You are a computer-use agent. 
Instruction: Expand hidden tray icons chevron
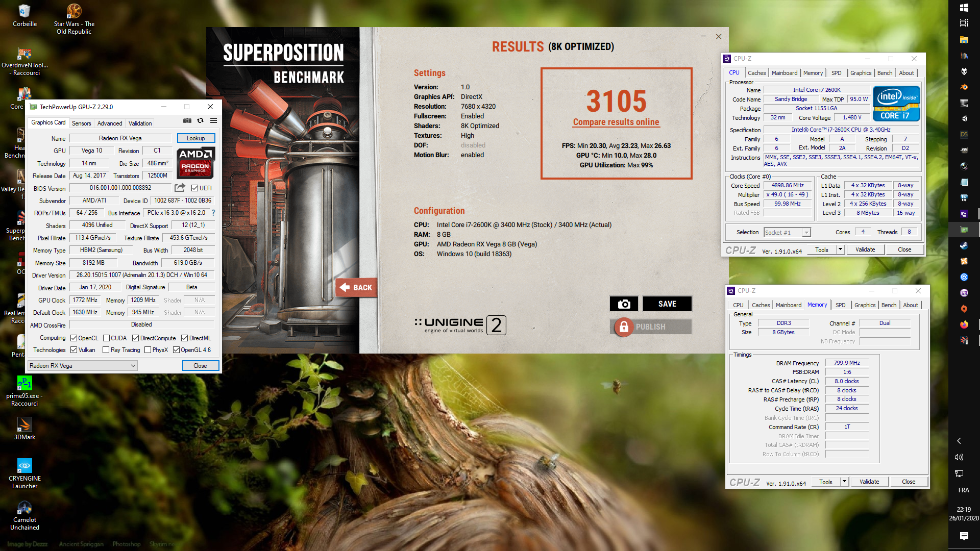(x=959, y=440)
